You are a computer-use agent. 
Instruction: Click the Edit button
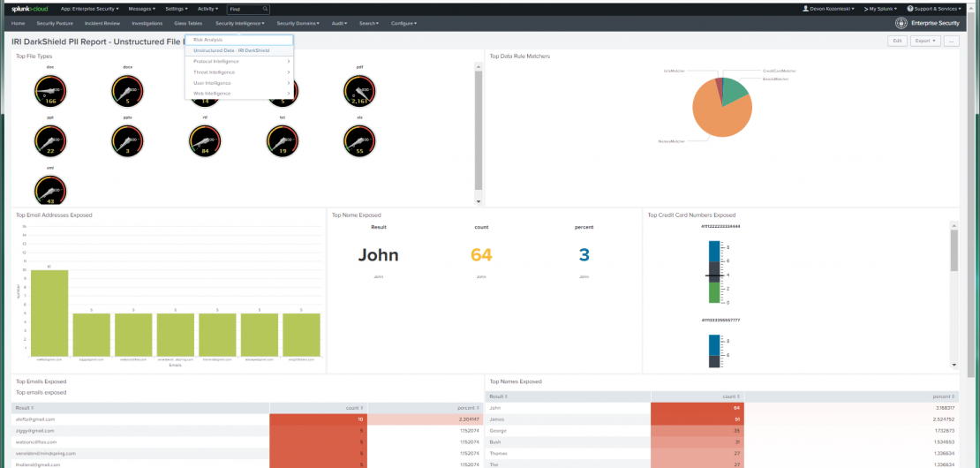click(x=898, y=41)
